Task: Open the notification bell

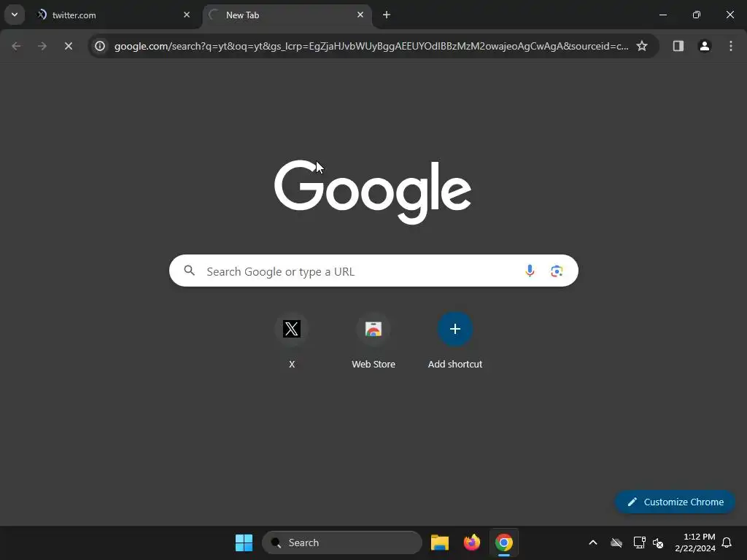Action: pyautogui.click(x=727, y=542)
